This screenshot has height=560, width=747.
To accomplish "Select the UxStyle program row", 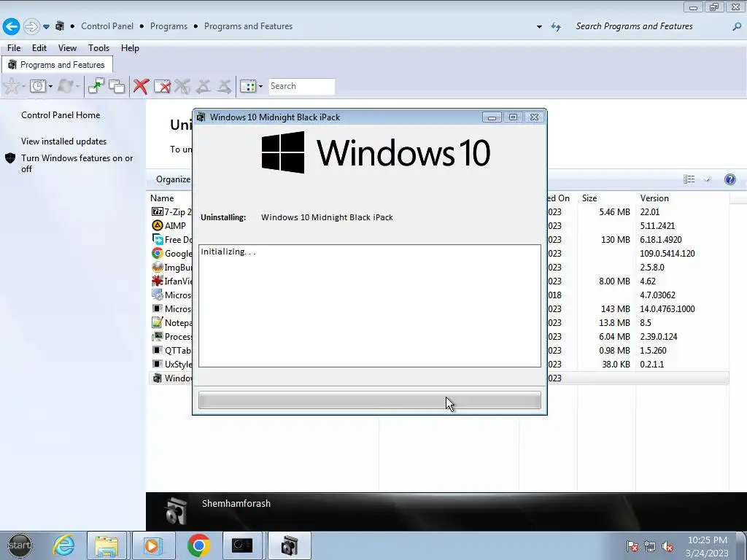I will point(439,365).
